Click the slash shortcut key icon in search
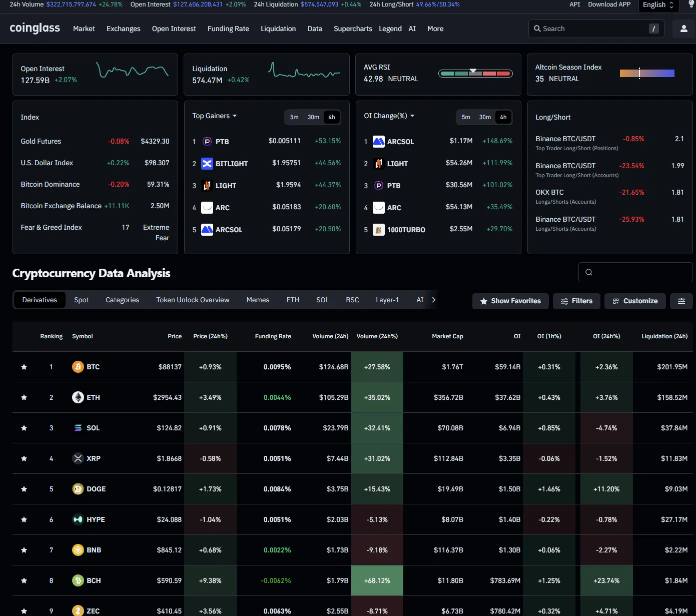The height and width of the screenshot is (616, 696). [653, 29]
